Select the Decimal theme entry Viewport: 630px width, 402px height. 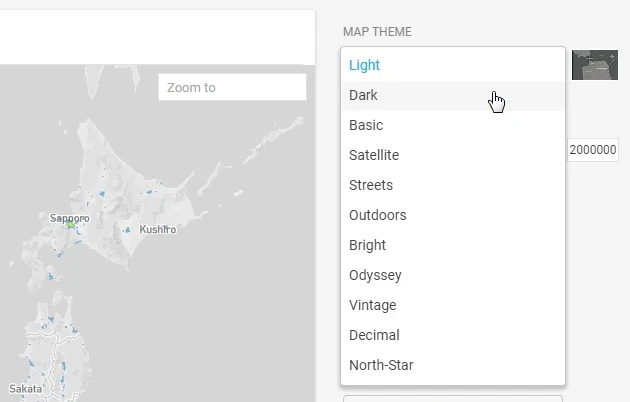click(x=453, y=335)
